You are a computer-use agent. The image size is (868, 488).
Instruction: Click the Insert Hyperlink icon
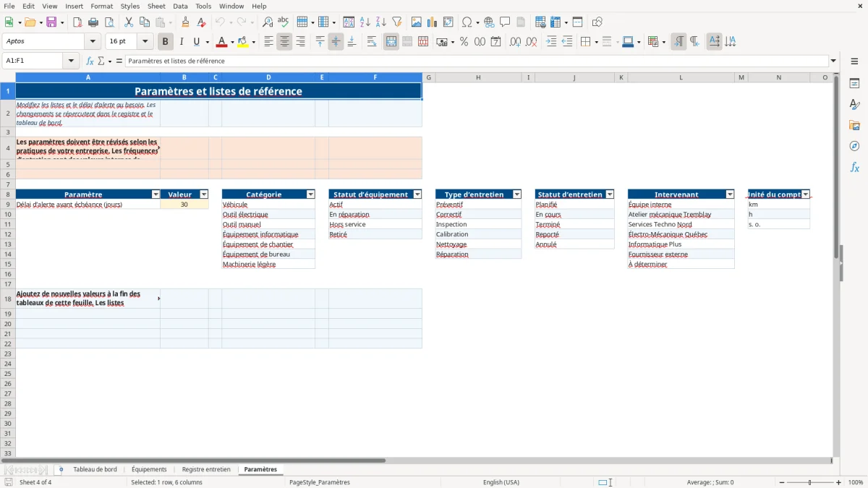[x=490, y=22]
